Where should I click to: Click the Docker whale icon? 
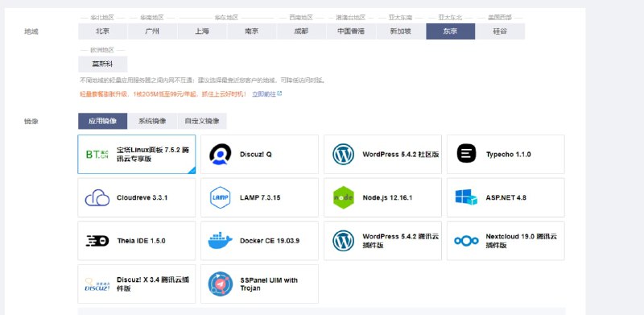(220, 241)
